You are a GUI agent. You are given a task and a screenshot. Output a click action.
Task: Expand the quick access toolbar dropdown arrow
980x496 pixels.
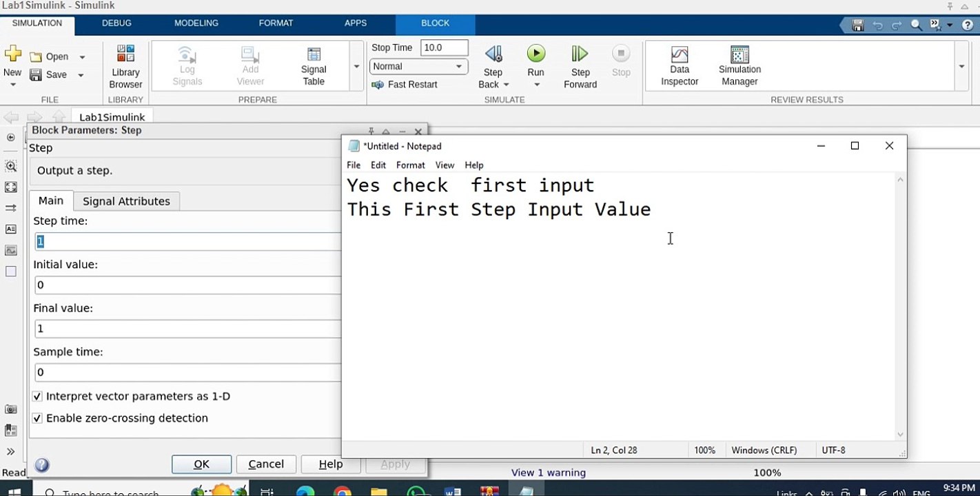coord(950,25)
